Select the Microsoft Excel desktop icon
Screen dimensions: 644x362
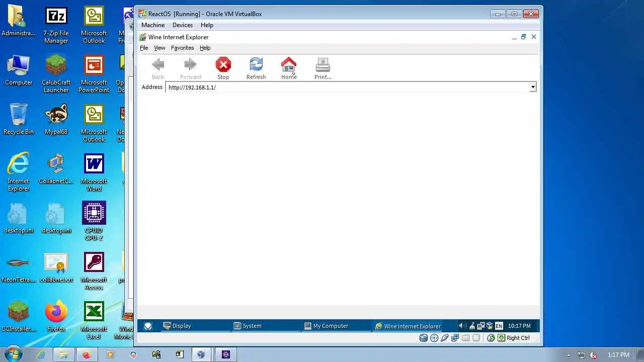tap(94, 320)
